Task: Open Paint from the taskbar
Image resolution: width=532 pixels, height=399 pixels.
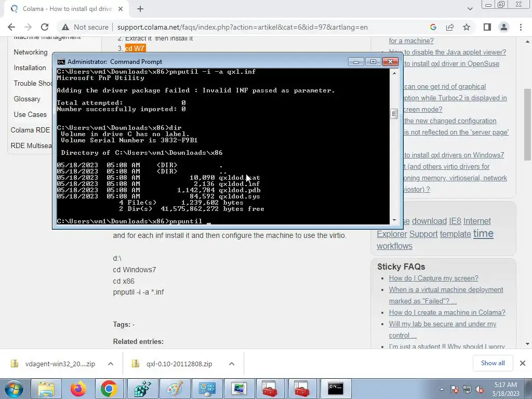Action: tap(175, 389)
